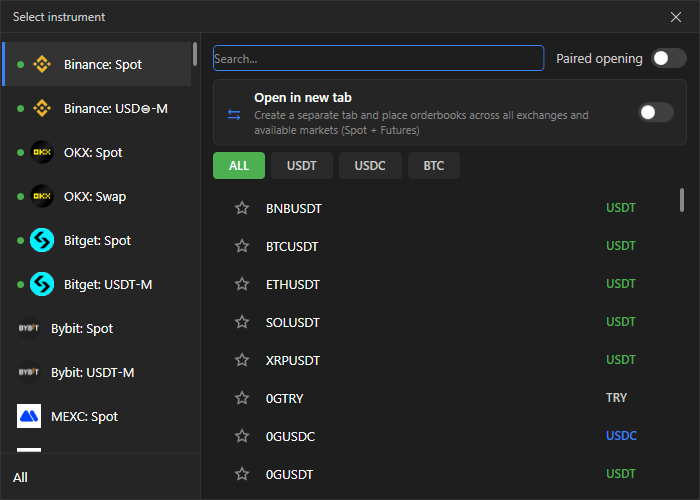Image resolution: width=700 pixels, height=500 pixels.
Task: Click the instrument list scrollbar thumb
Action: (682, 200)
